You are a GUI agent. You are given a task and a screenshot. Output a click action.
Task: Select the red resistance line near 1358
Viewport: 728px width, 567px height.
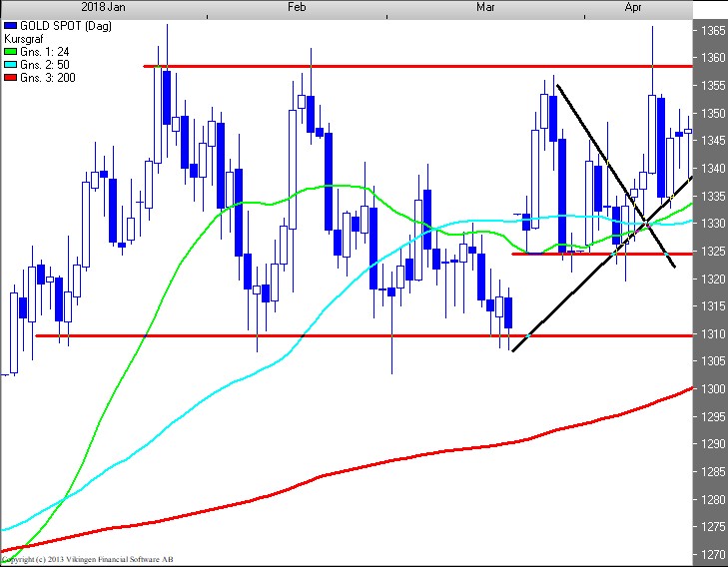[417, 66]
